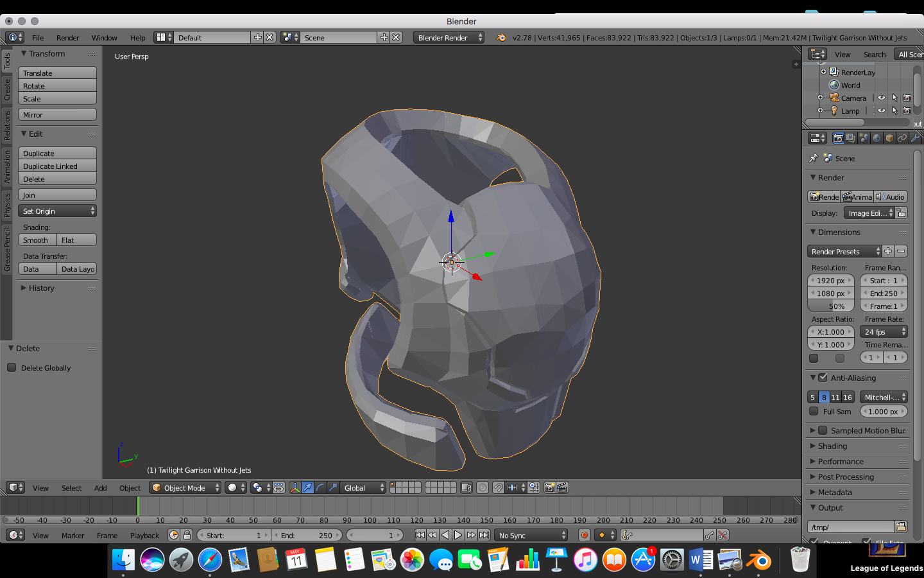
Task: Jump to the last frame of timeline
Action: pyautogui.click(x=484, y=535)
